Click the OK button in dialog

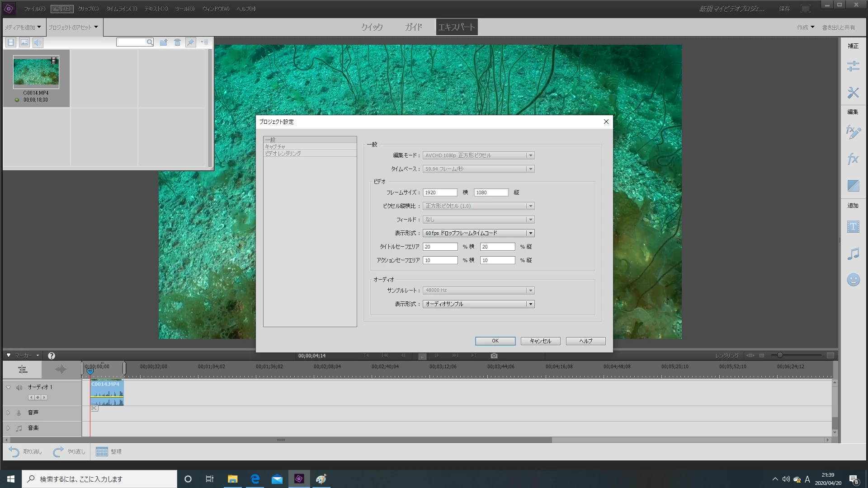(495, 341)
